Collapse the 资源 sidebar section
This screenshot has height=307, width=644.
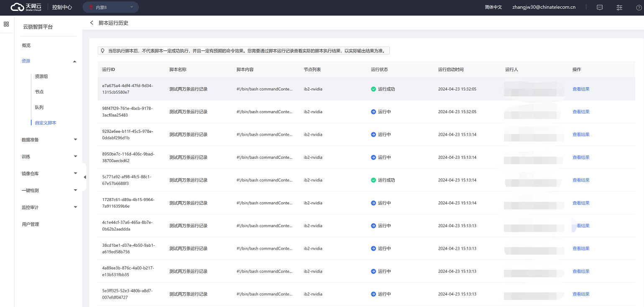pos(74,61)
